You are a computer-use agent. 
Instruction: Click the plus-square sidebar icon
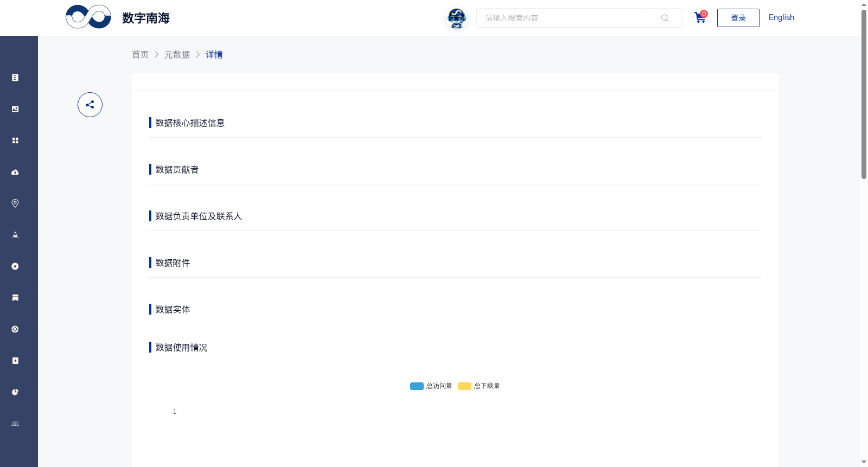click(15, 361)
